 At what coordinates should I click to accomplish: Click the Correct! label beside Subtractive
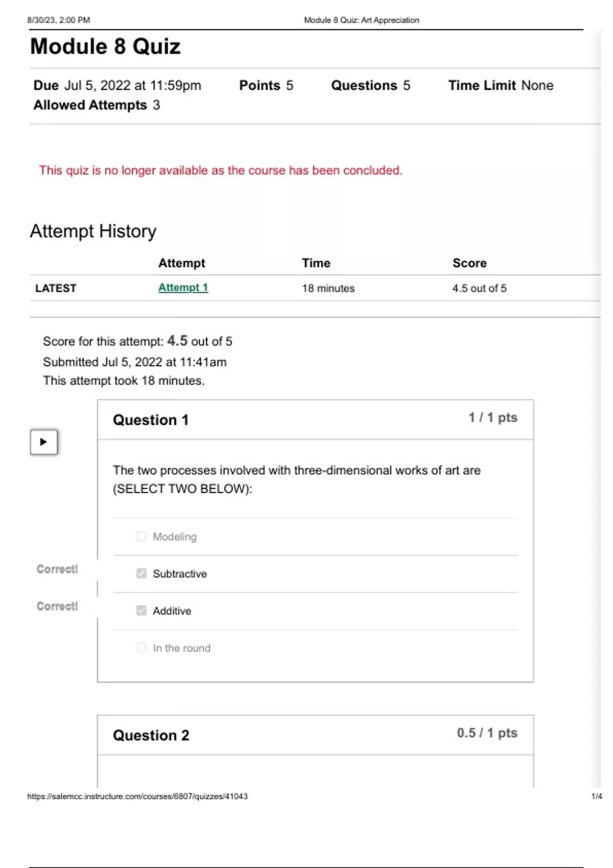click(57, 569)
